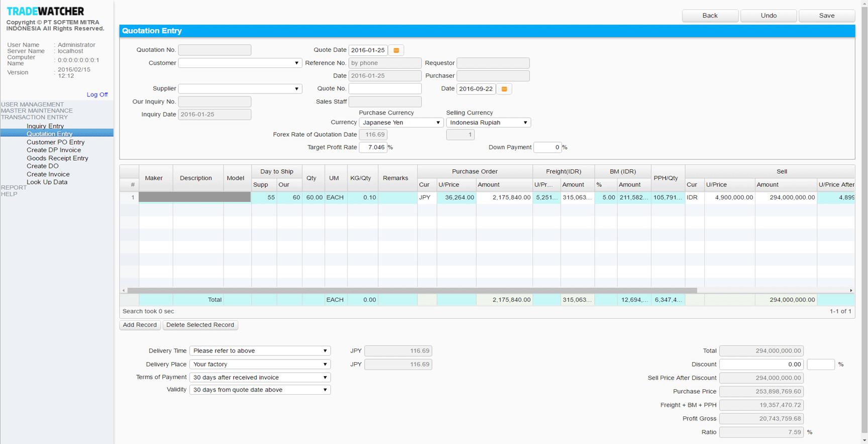Focus the Quotation No. field
The height and width of the screenshot is (444, 868).
click(214, 50)
